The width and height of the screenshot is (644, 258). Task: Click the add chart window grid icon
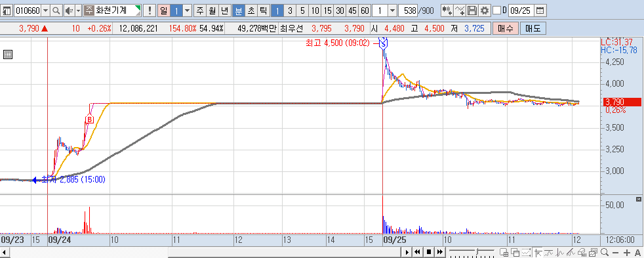pos(504,252)
